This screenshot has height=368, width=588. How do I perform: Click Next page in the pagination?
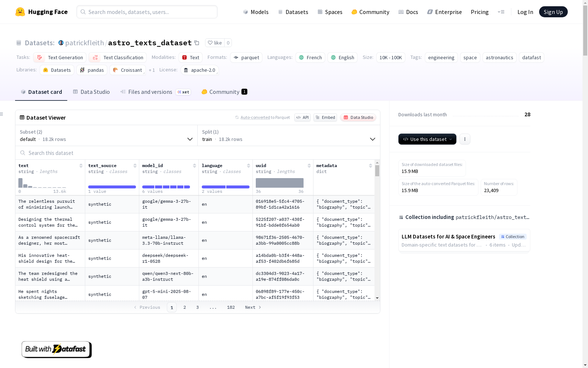(253, 307)
